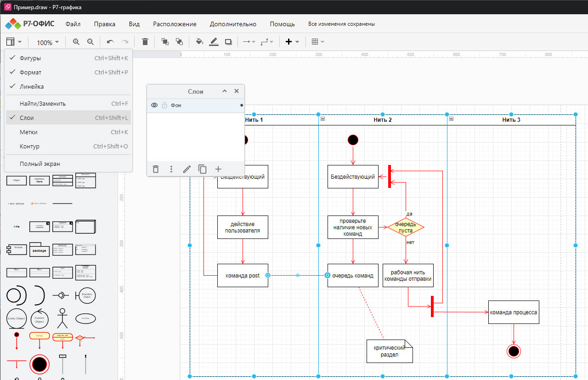The height and width of the screenshot is (380, 588).
Task: Select the yellow очередь пуста decision diamond
Action: (405, 227)
